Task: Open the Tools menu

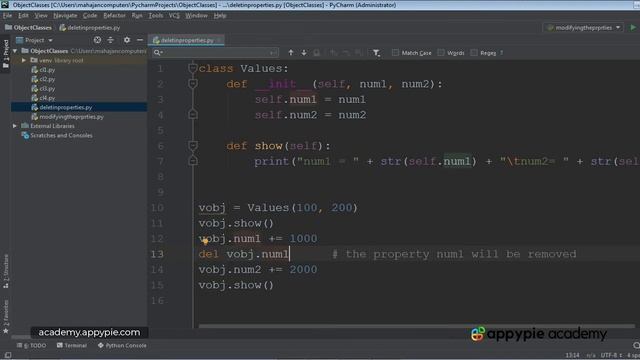Action: (x=156, y=16)
